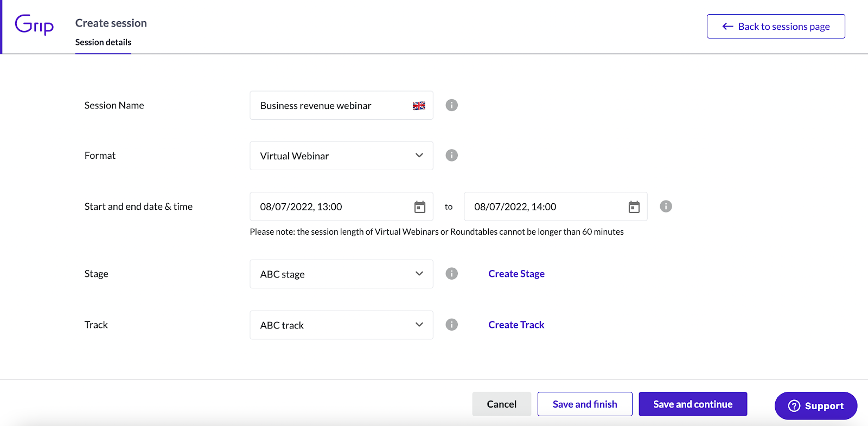This screenshot has width=868, height=426.
Task: Click the Grip logo
Action: (34, 24)
